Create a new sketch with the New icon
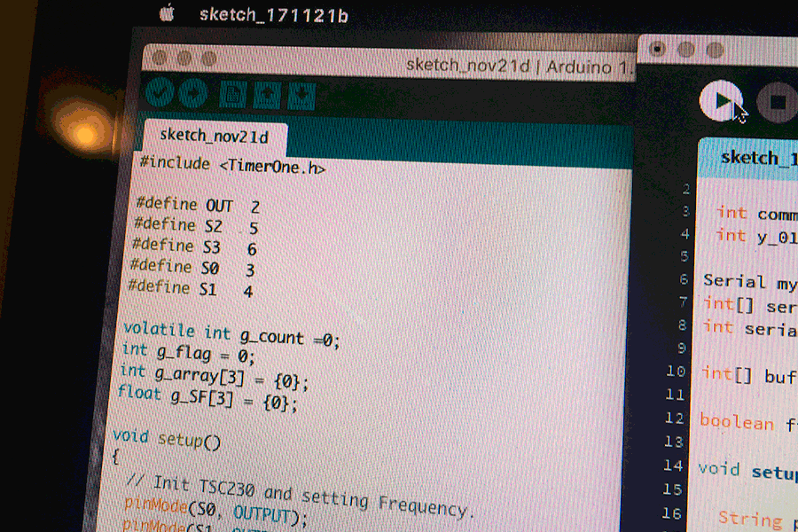 (x=234, y=94)
